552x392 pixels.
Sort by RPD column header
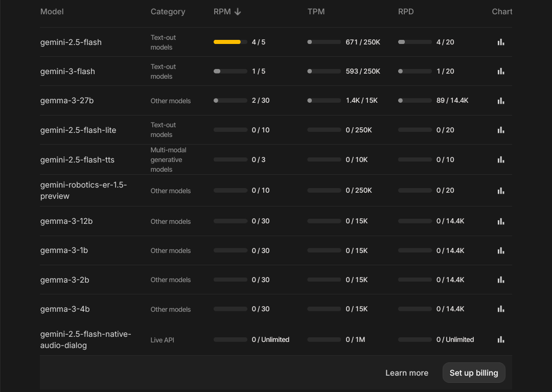pos(406,12)
